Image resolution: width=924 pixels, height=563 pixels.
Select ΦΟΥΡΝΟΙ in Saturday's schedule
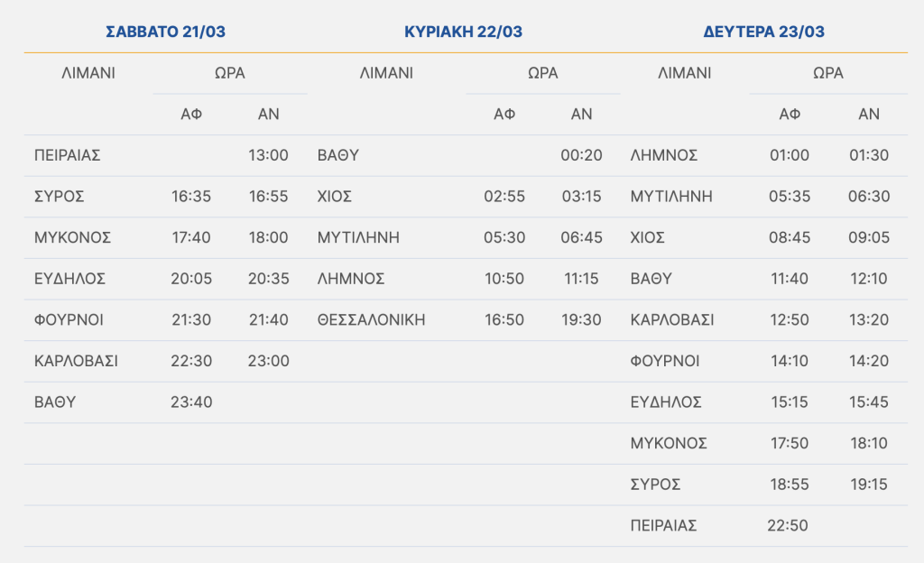(68, 319)
